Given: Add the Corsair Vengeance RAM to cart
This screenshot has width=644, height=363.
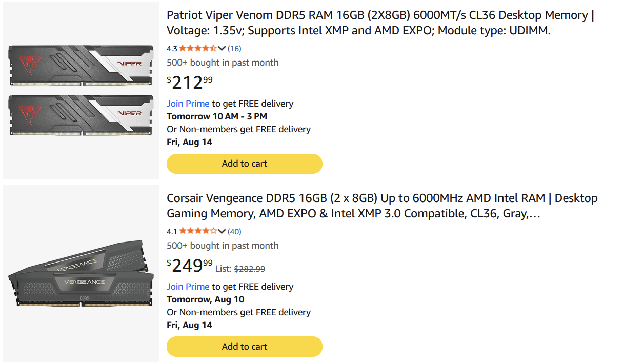Looking at the screenshot, I should [245, 347].
